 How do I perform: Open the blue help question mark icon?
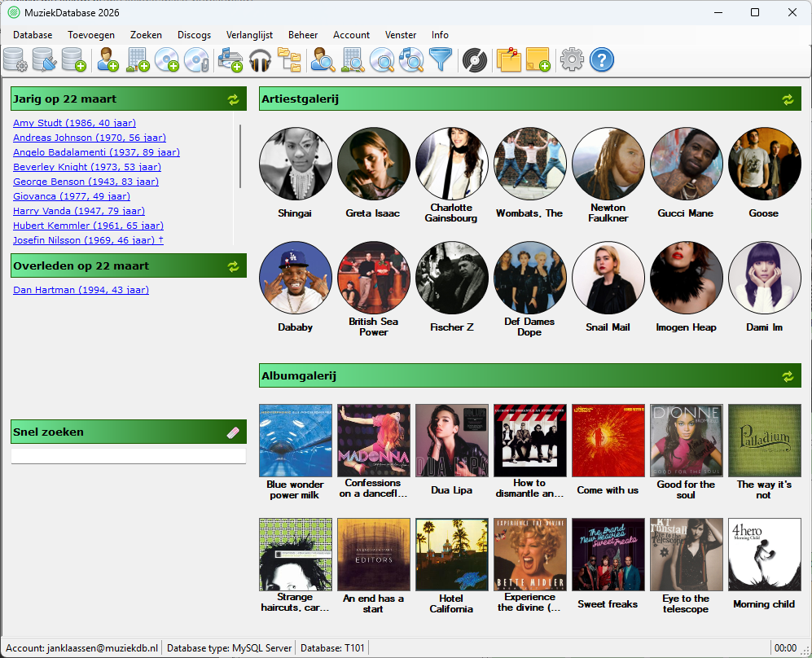(x=601, y=59)
